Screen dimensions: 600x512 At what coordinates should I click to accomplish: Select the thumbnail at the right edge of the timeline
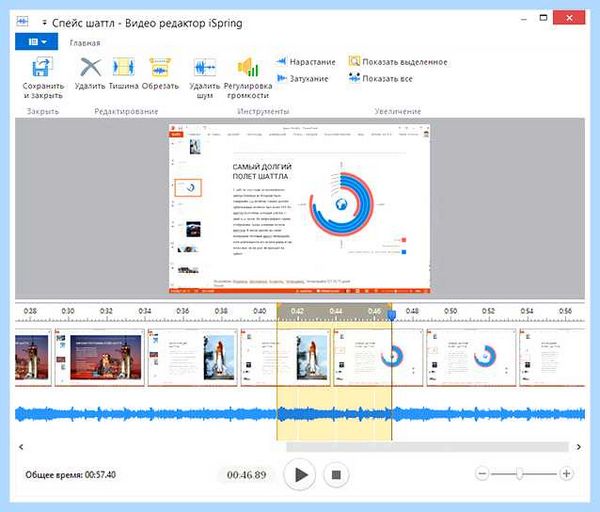(x=552, y=357)
